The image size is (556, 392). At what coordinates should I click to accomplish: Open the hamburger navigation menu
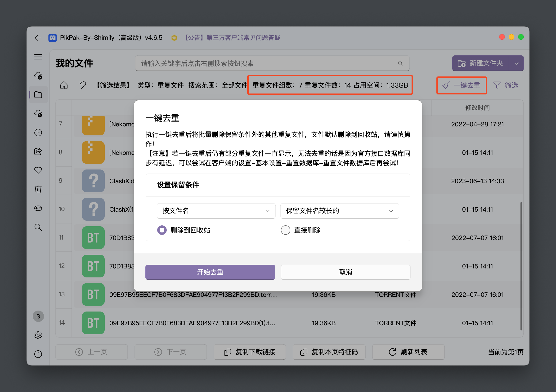click(x=38, y=57)
